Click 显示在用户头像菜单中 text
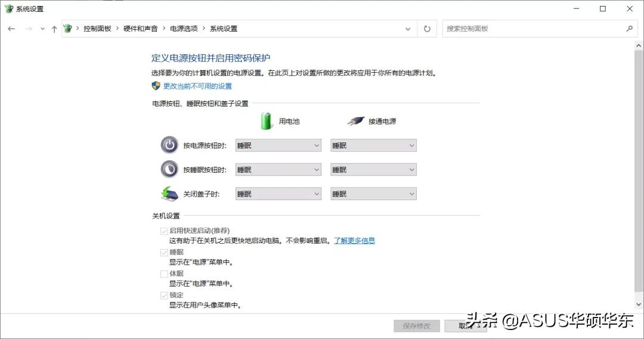 (205, 305)
